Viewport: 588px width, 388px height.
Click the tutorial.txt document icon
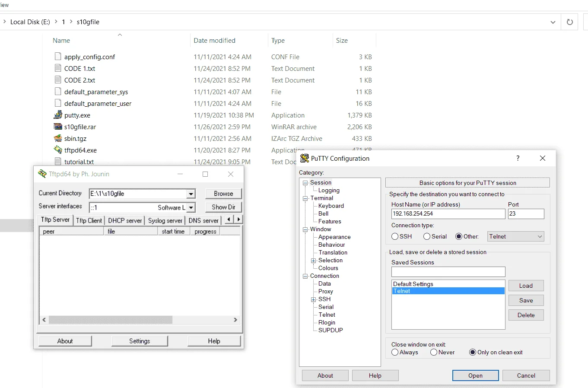click(58, 161)
